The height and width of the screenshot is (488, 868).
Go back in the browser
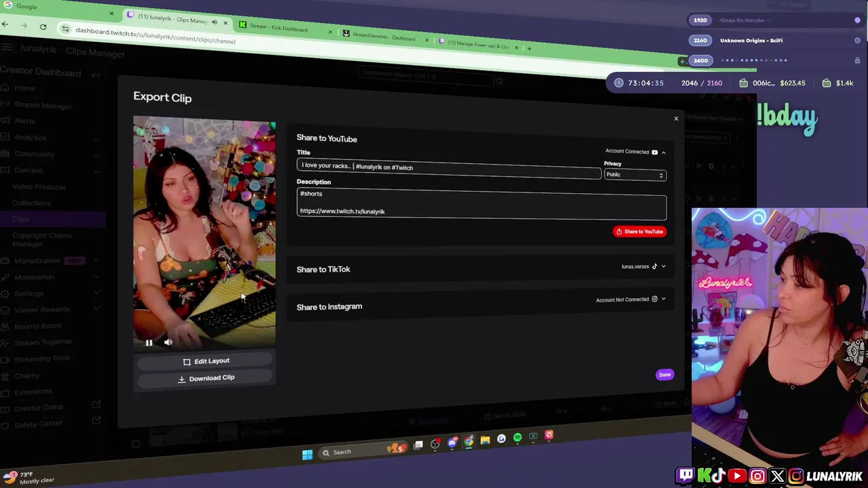(x=5, y=24)
